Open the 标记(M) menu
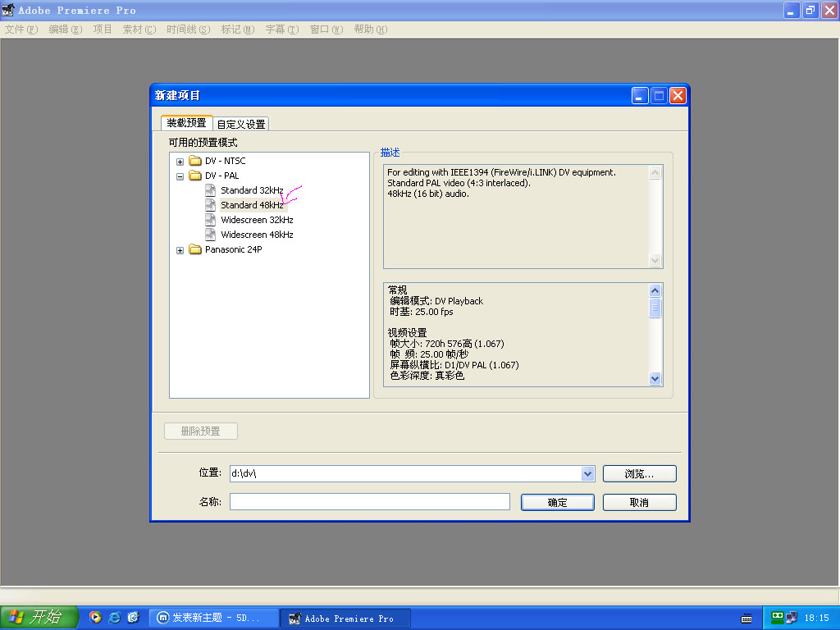 (238, 30)
